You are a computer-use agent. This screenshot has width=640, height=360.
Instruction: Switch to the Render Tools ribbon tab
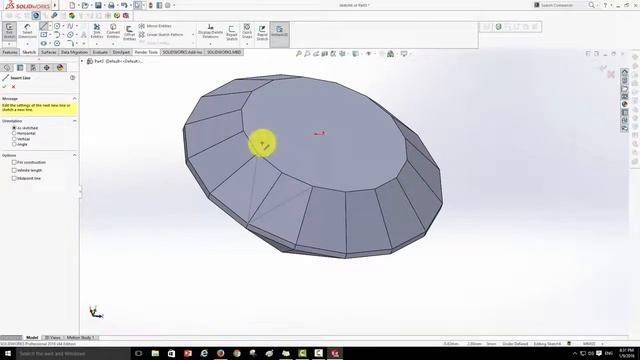pyautogui.click(x=146, y=52)
